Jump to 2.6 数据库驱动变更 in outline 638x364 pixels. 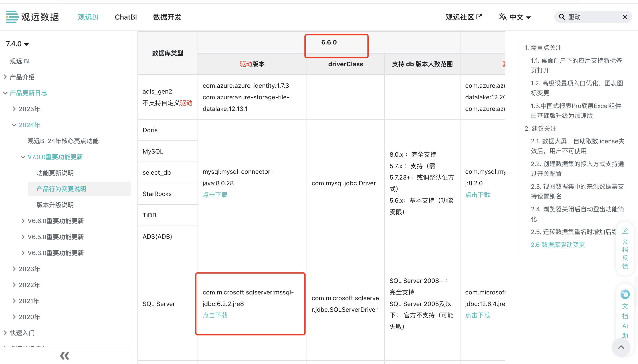coord(558,244)
